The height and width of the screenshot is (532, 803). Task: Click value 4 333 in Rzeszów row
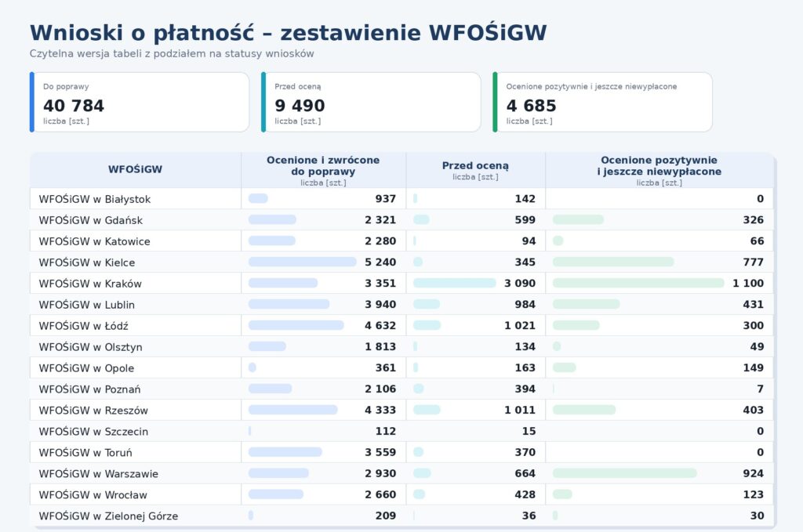click(380, 410)
